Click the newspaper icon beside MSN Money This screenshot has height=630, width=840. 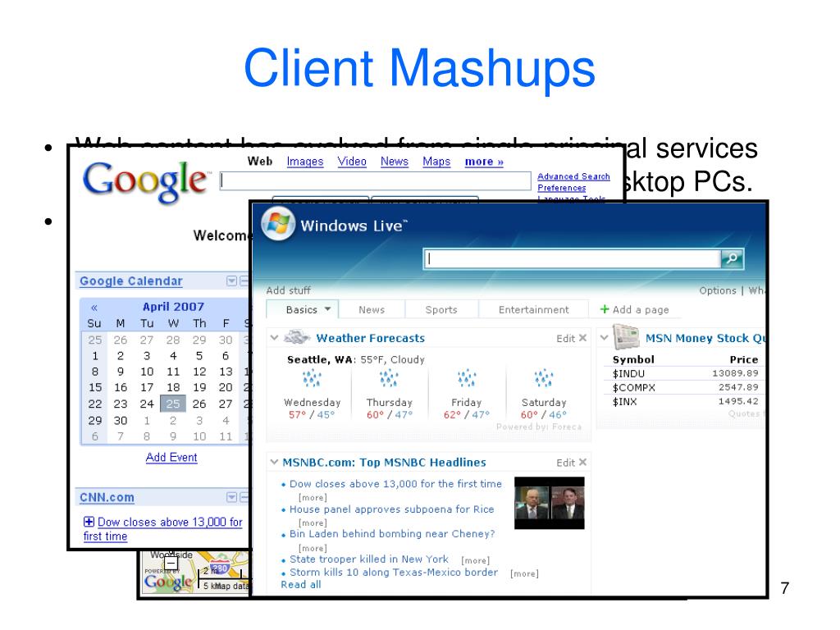click(626, 336)
